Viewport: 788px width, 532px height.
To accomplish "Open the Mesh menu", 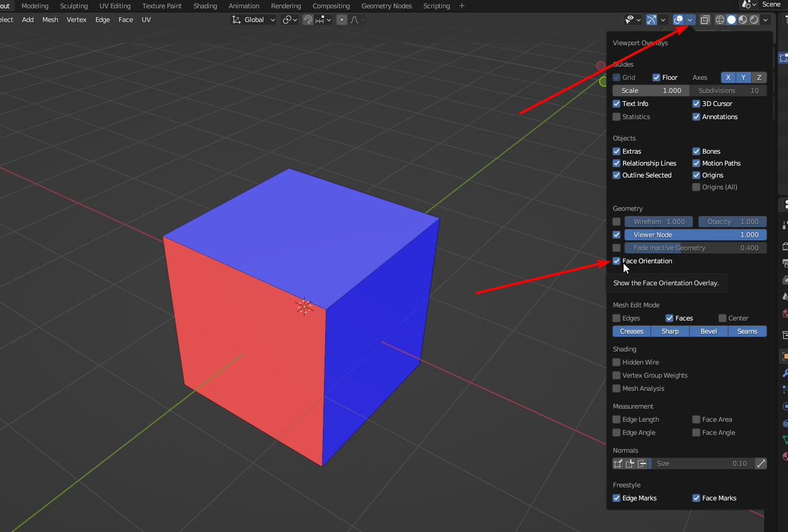I will 50,20.
